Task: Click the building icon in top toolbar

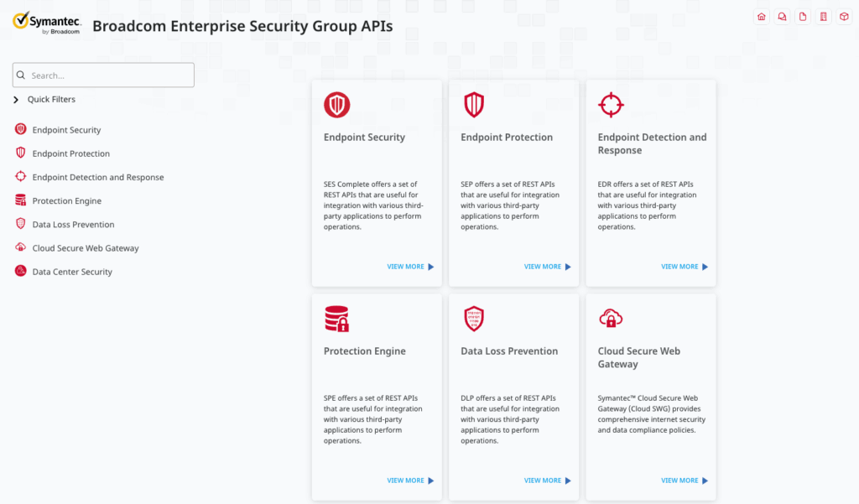Action: tap(824, 17)
